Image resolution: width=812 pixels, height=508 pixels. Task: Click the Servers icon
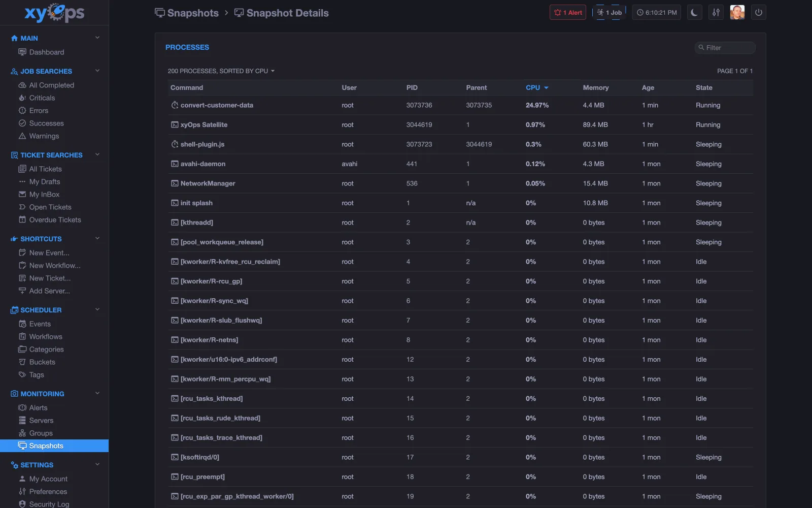click(x=22, y=420)
